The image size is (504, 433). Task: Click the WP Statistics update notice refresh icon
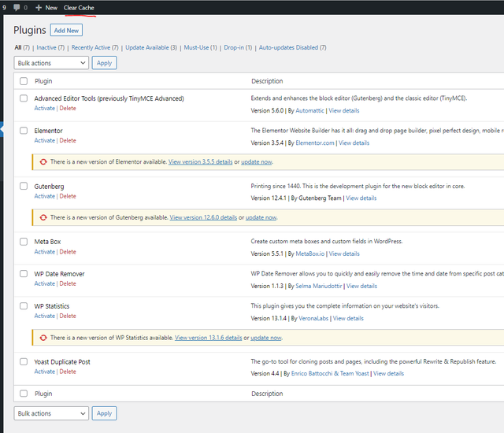pyautogui.click(x=43, y=338)
